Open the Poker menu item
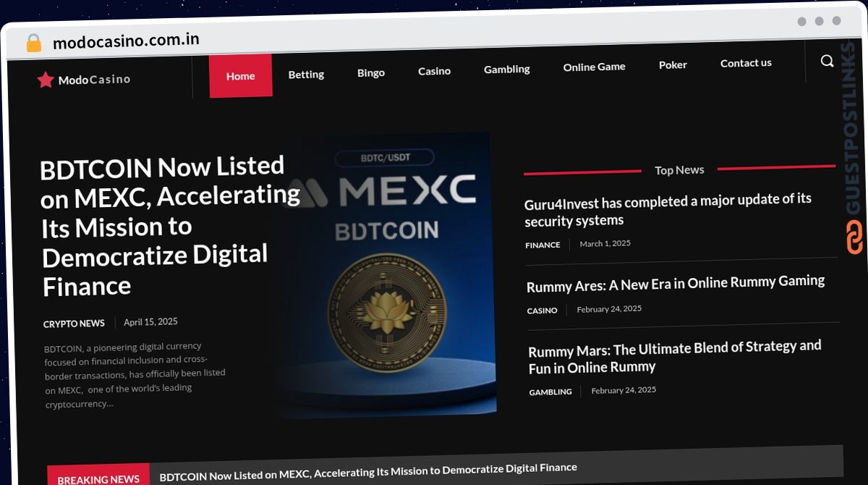868x485 pixels. point(673,64)
